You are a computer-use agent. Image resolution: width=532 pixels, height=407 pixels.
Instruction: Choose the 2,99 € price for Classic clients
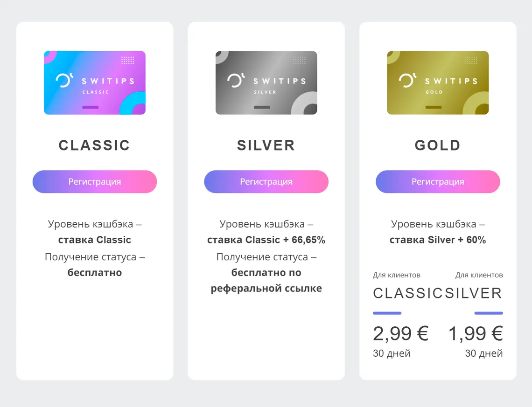click(x=400, y=334)
